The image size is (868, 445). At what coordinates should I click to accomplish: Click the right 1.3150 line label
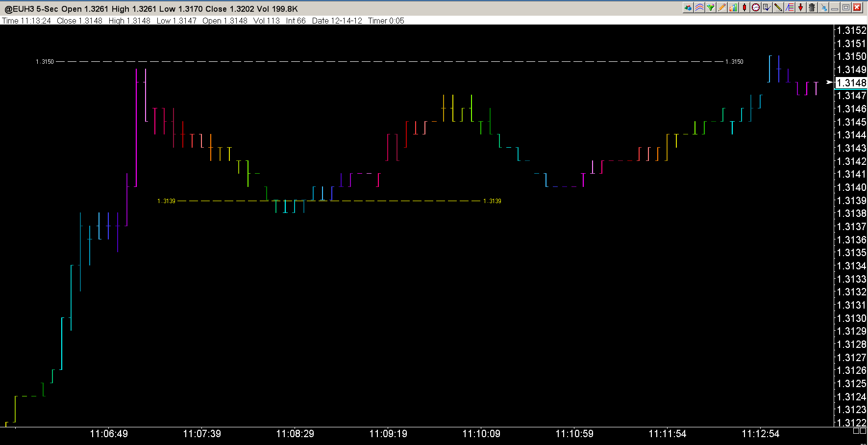pyautogui.click(x=734, y=62)
